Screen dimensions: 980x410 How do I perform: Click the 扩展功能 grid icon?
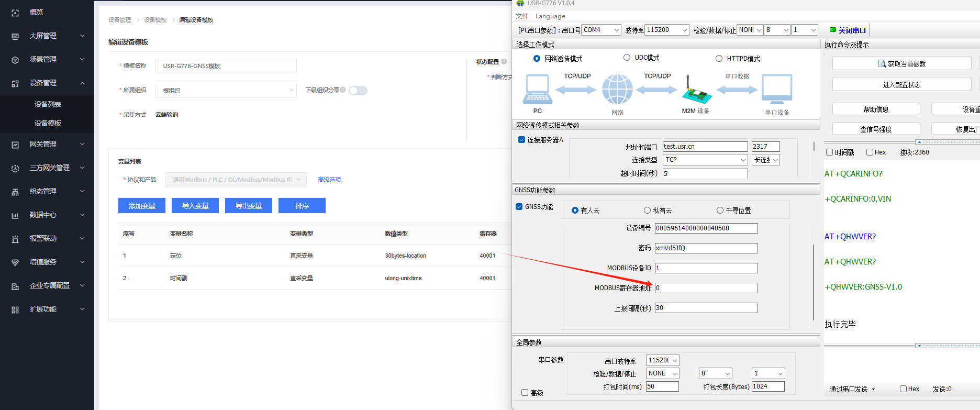15,309
